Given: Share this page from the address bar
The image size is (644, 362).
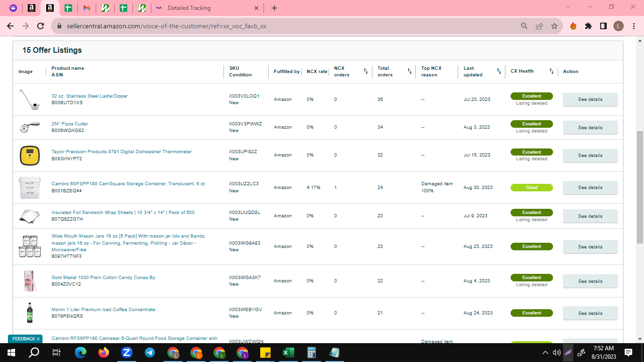Looking at the screenshot, I should pyautogui.click(x=539, y=26).
